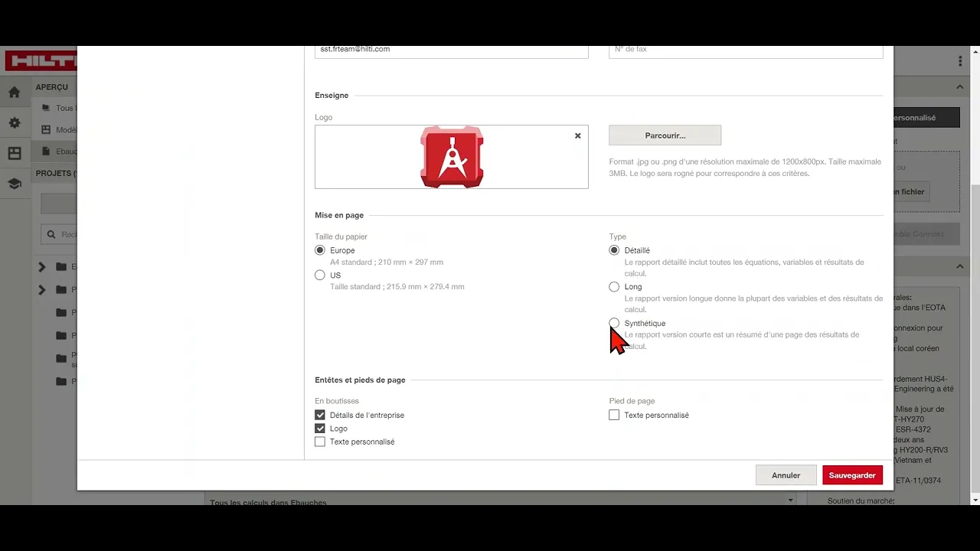Image resolution: width=980 pixels, height=551 pixels.
Task: Open templates grid icon in sidebar
Action: [15, 154]
